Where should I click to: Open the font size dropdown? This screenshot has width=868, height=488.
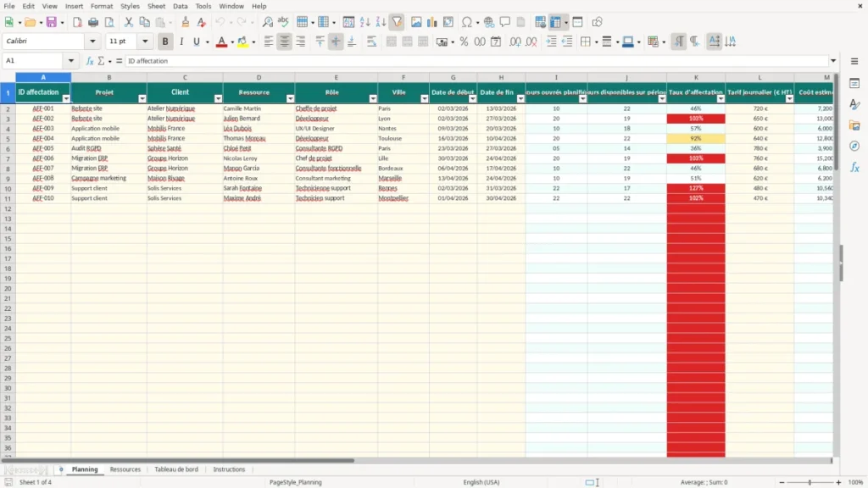coord(145,42)
